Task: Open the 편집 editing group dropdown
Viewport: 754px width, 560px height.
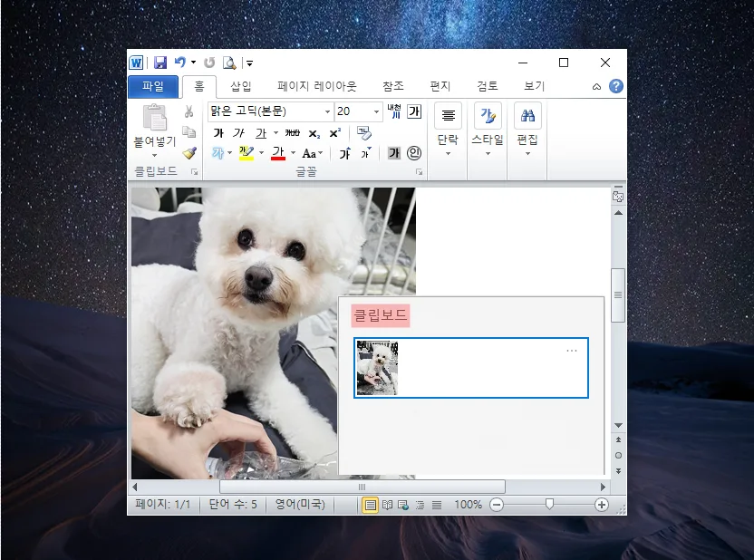Action: click(x=527, y=154)
